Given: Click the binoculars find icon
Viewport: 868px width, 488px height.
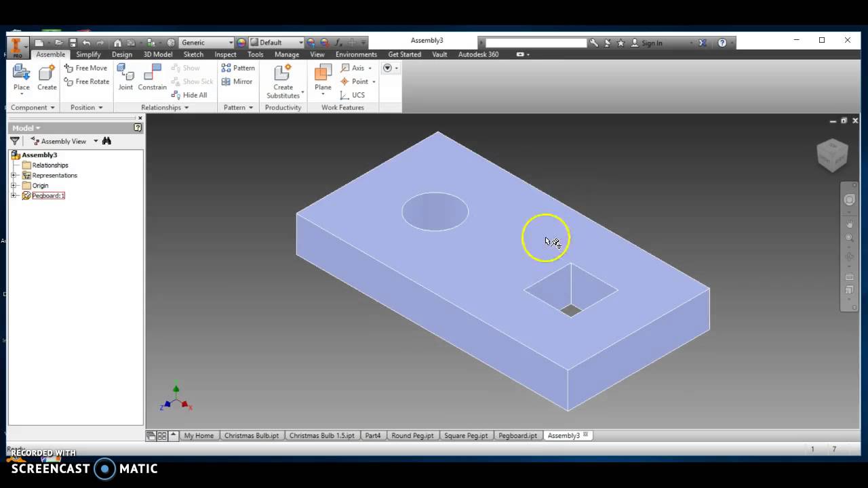Looking at the screenshot, I should [106, 141].
